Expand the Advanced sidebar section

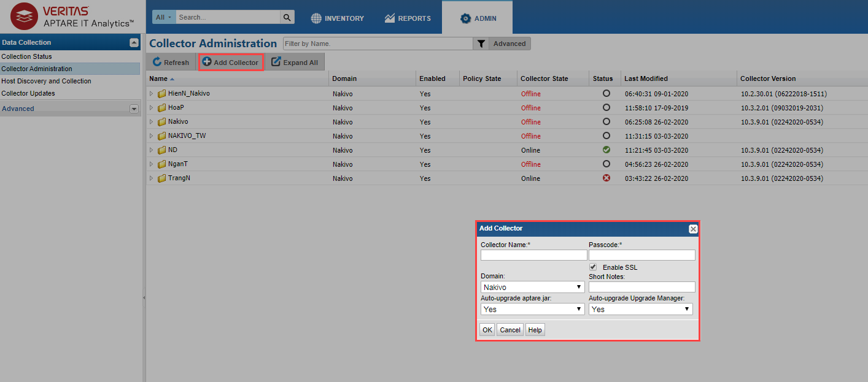tap(134, 109)
